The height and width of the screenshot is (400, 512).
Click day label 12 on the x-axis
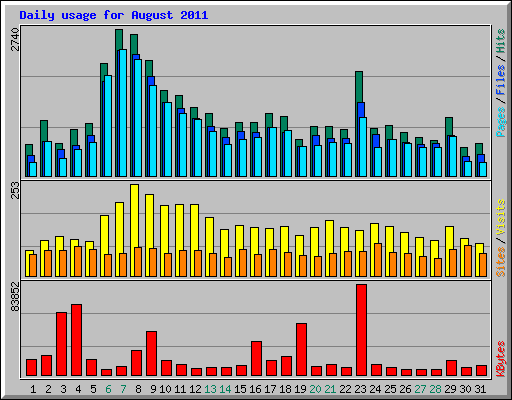point(195,389)
